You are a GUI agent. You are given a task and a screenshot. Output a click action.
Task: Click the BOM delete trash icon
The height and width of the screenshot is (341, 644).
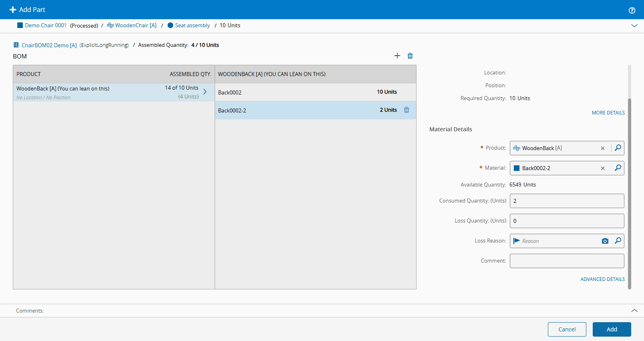tap(410, 56)
